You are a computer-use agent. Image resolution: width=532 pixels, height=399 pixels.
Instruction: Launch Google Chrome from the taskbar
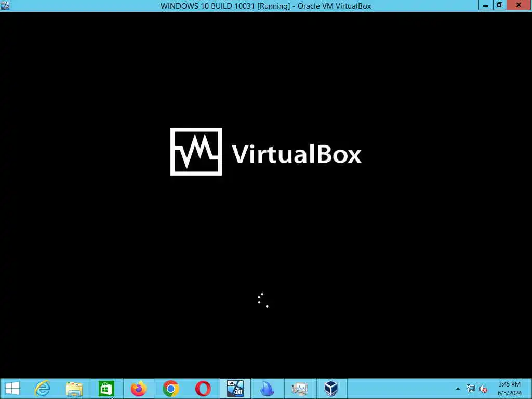(170, 389)
